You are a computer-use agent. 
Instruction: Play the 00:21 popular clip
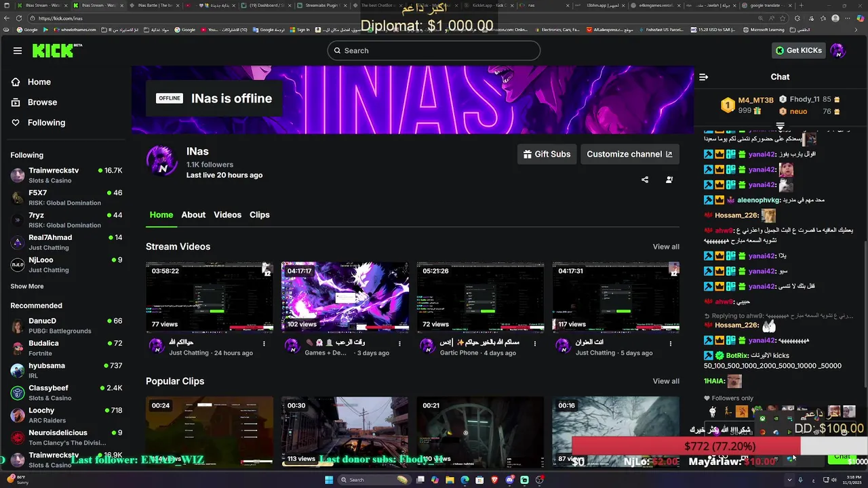click(x=480, y=432)
